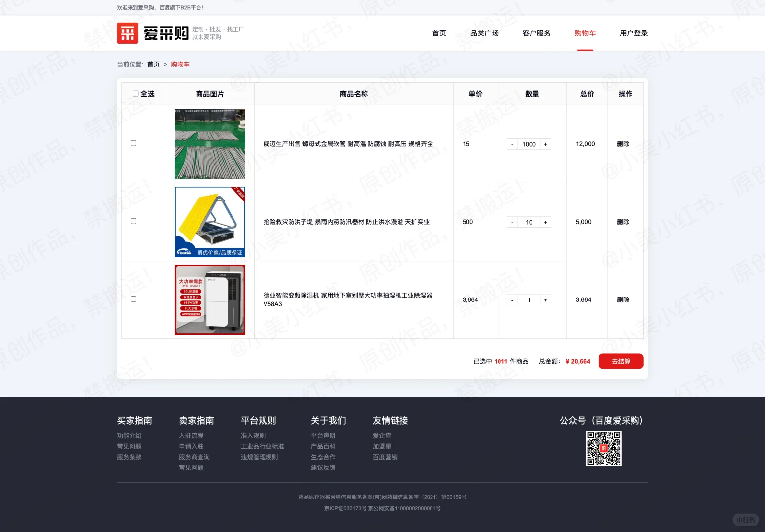This screenshot has width=765, height=532.
Task: Increase dehumidifier quantity using plus button
Action: [x=545, y=299]
